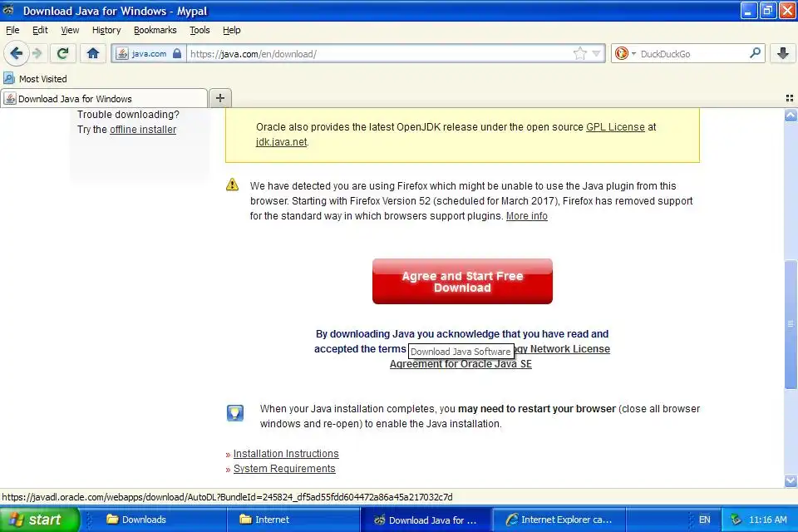The height and width of the screenshot is (532, 798).
Task: Click the magnifier search button
Action: coord(756,53)
